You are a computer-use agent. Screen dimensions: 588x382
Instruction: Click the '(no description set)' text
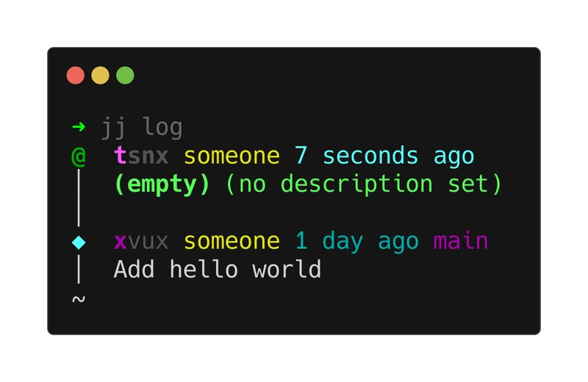363,184
